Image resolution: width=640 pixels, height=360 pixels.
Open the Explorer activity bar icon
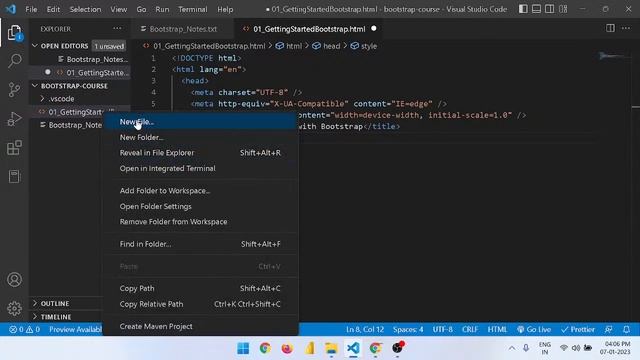point(14,32)
